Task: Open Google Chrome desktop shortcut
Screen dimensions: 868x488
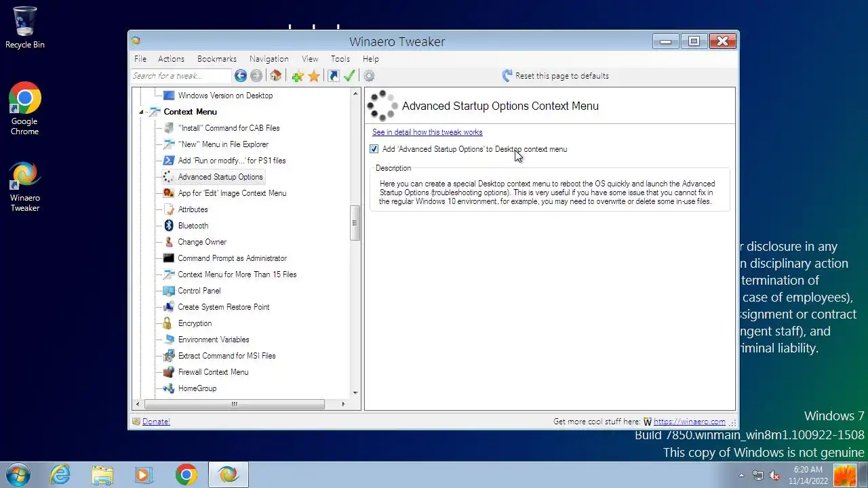Action: pyautogui.click(x=25, y=109)
